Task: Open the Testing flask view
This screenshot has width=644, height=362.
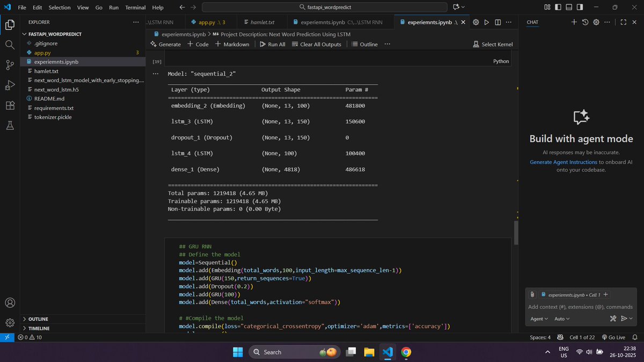Action: (x=10, y=125)
